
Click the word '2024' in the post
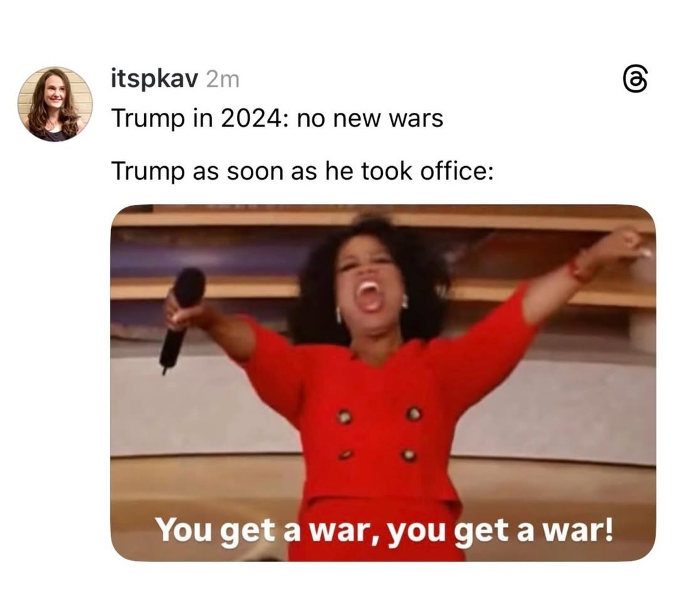tap(251, 118)
